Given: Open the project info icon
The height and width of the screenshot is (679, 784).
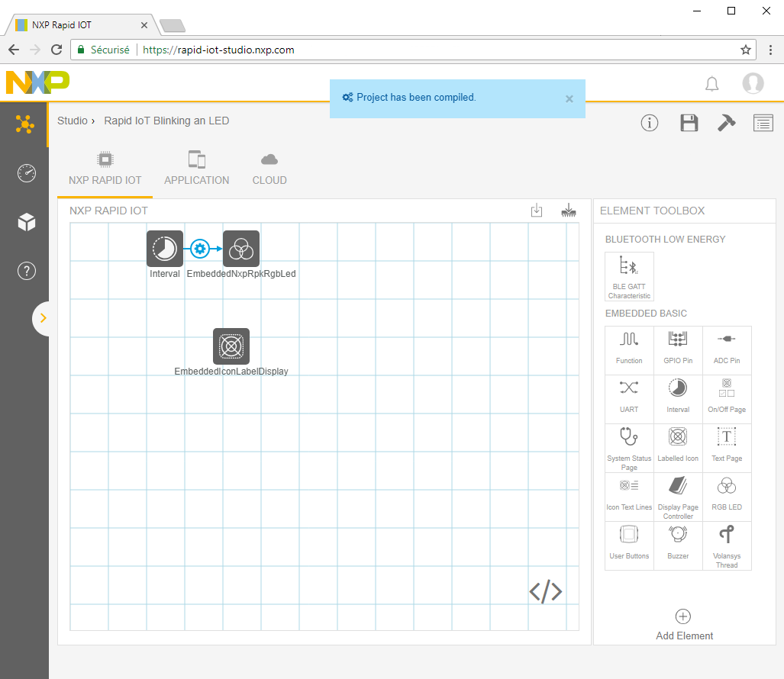Looking at the screenshot, I should (x=650, y=123).
